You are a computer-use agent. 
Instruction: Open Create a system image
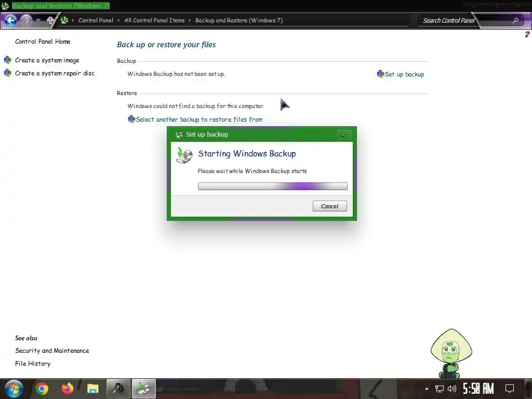pyautogui.click(x=47, y=60)
